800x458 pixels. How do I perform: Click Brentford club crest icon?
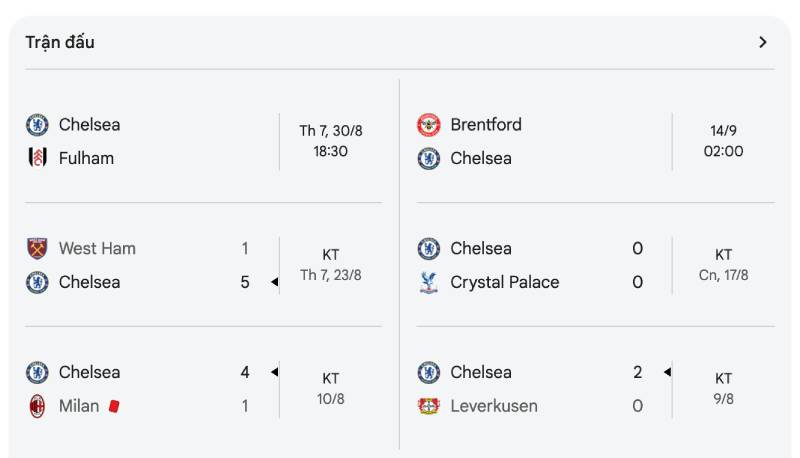point(428,125)
